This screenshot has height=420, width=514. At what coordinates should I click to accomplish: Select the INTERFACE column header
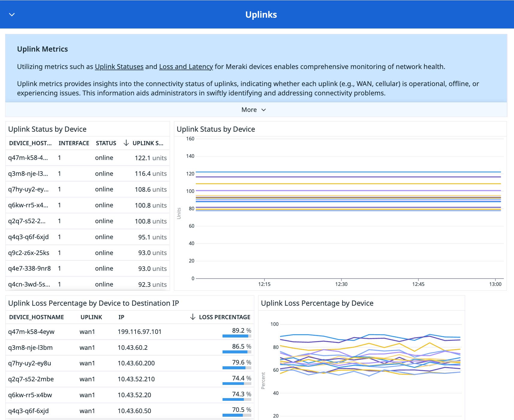(x=73, y=143)
